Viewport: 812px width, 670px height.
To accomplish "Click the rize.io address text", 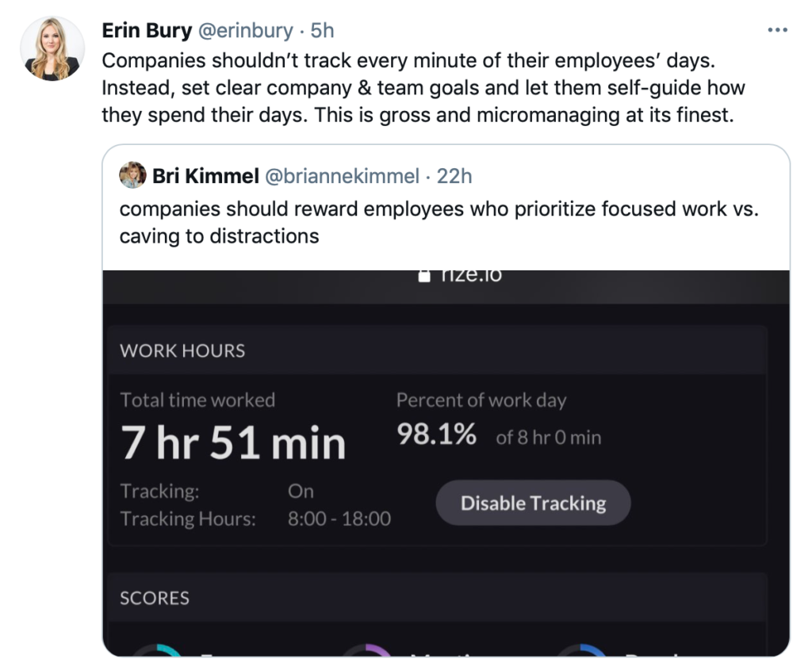I will pos(471,274).
